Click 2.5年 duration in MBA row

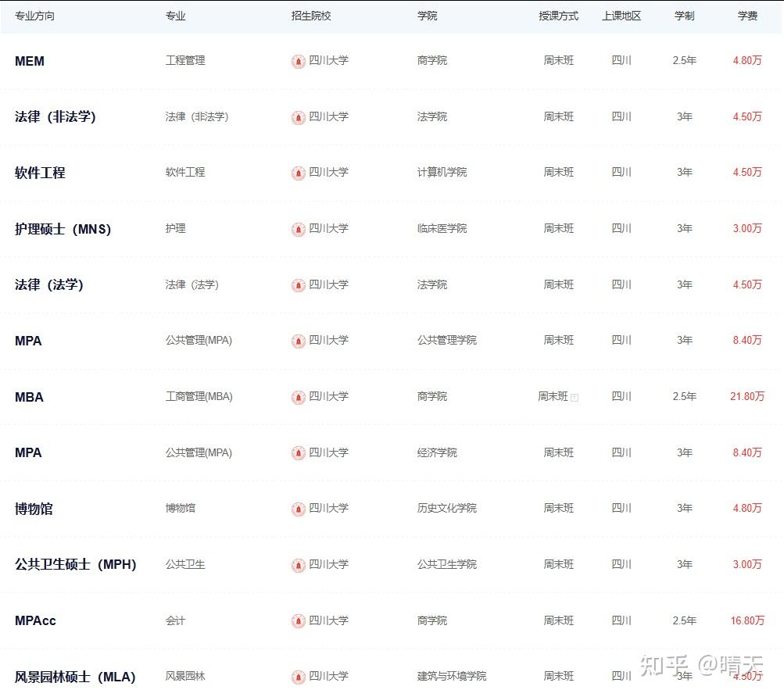point(685,396)
